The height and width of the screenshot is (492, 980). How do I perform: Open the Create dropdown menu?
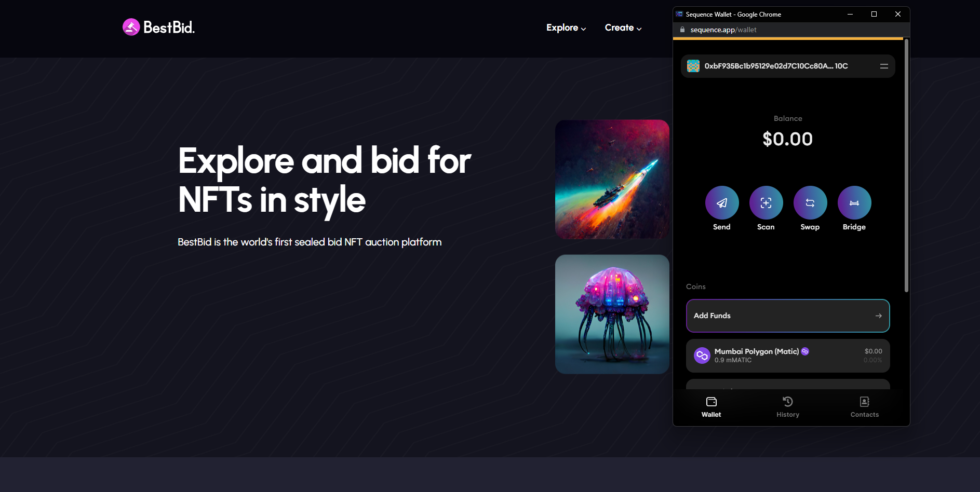[623, 28]
